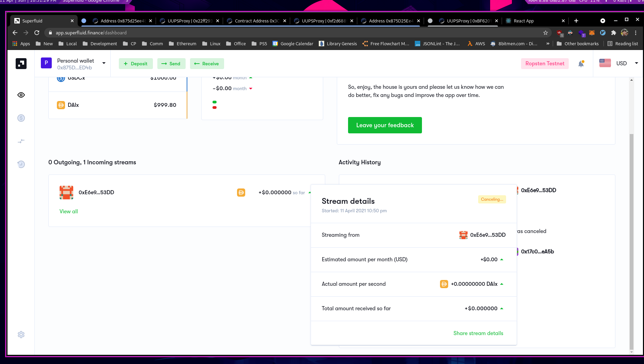
Task: Switch to the UUPSProxy 0xf2d688 tab
Action: click(324, 21)
